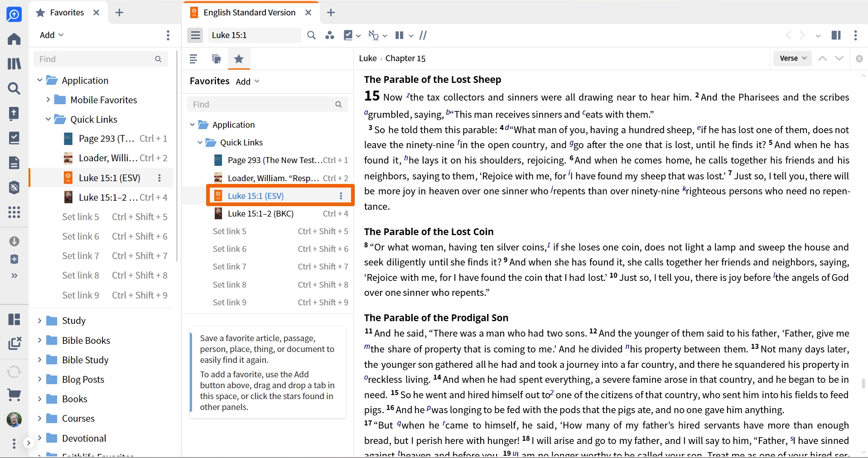The height and width of the screenshot is (458, 868).
Task: Open the Search tool in the left sidebar
Action: point(14,88)
